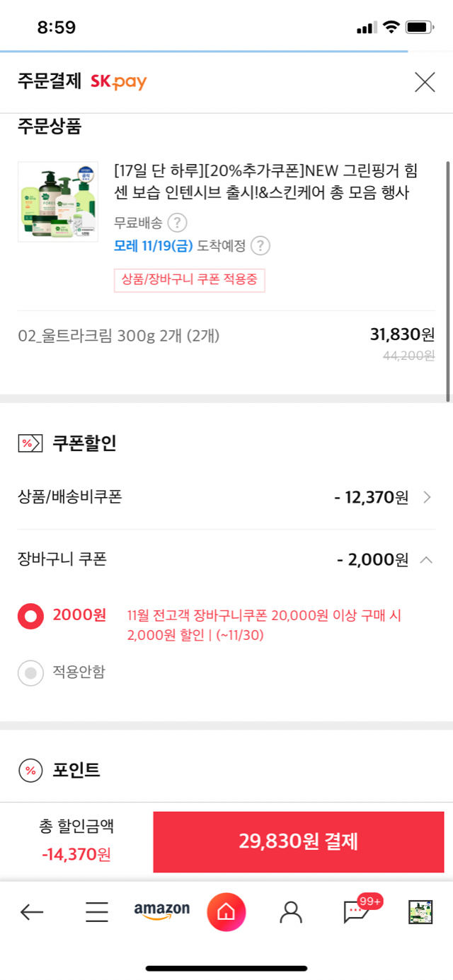
Task: Click the vertical scrollbar on the right
Action: [447, 281]
